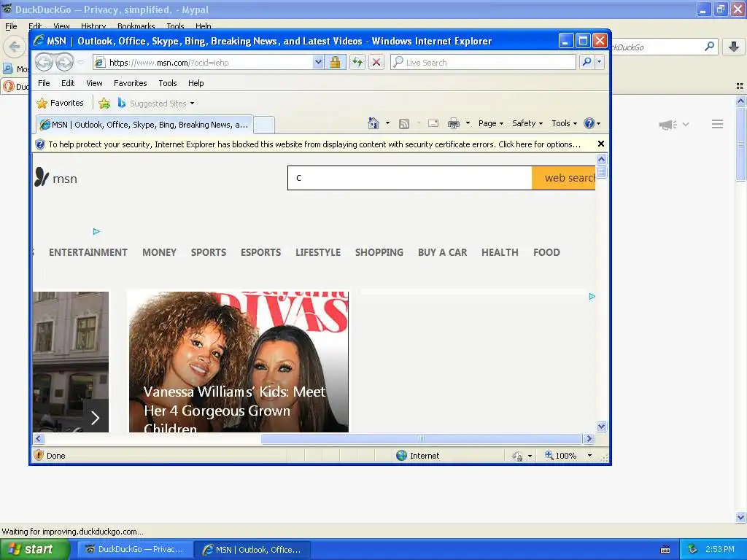The height and width of the screenshot is (560, 747).
Task: Go to ESPORTS section
Action: point(260,252)
